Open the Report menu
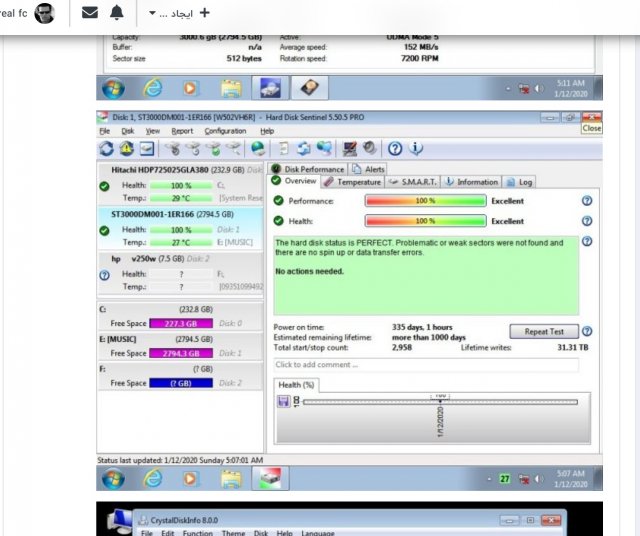The image size is (640, 536). click(x=182, y=131)
